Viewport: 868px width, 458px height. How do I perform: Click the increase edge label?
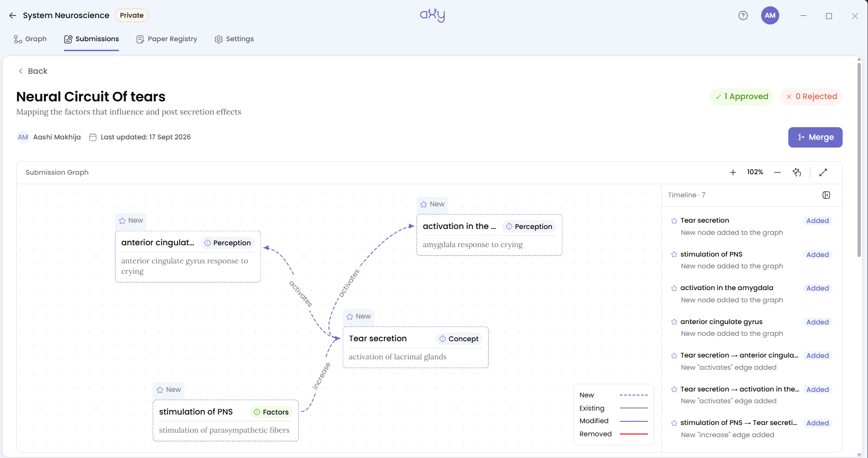[x=321, y=376]
